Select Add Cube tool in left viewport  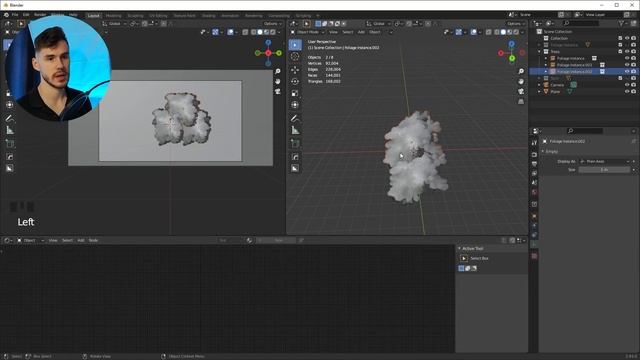click(x=10, y=144)
